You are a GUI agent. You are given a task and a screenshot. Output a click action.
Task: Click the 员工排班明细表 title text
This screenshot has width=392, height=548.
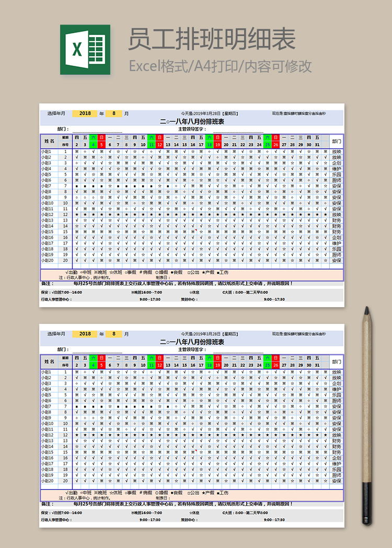point(212,39)
